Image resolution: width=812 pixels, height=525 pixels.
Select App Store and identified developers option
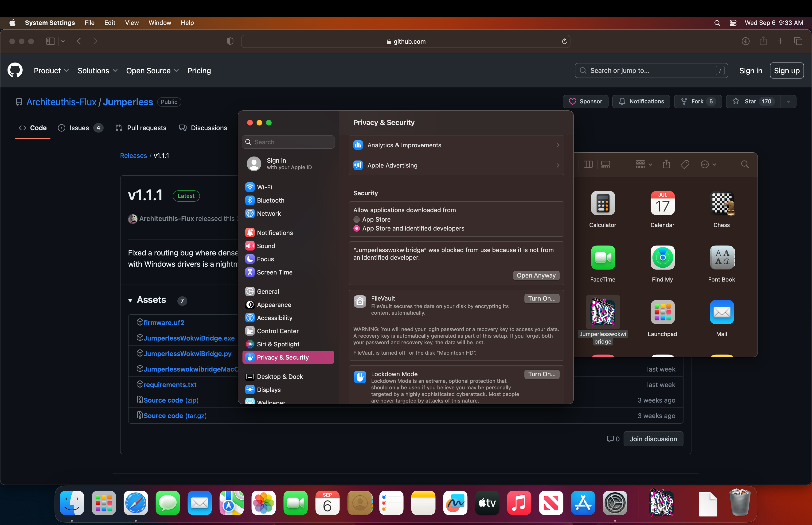(x=357, y=228)
